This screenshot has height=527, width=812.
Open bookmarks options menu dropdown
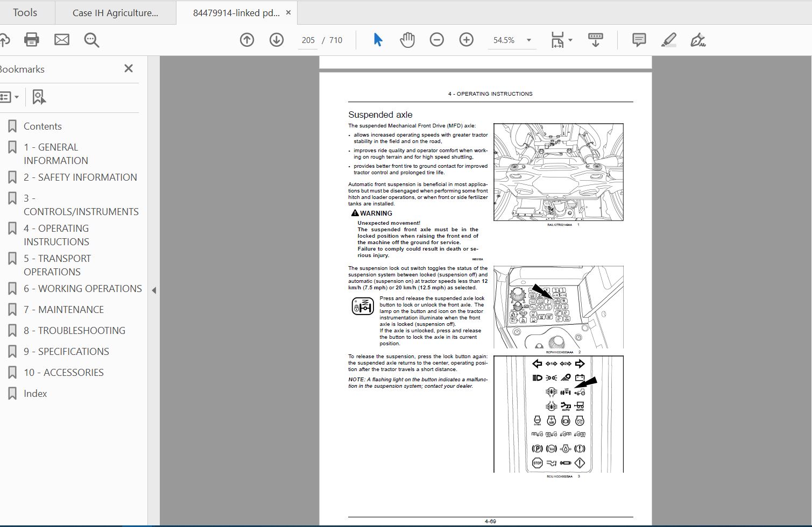(10, 97)
